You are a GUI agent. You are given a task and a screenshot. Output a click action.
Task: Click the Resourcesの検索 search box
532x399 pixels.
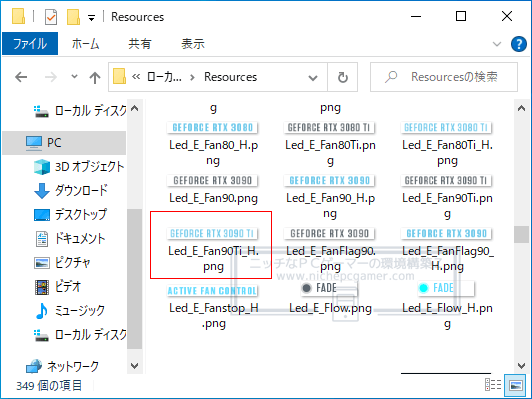coord(444,77)
